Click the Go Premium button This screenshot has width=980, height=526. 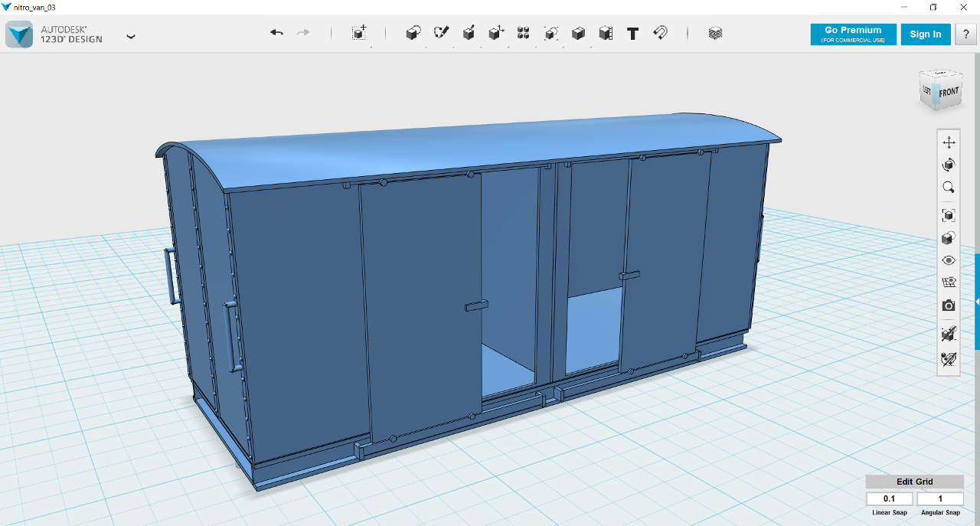click(853, 34)
